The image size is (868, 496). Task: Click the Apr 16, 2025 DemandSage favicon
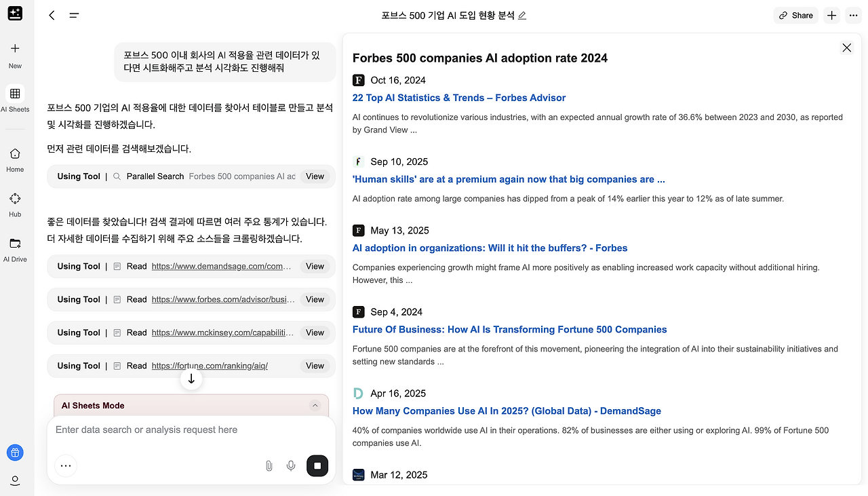pos(359,393)
